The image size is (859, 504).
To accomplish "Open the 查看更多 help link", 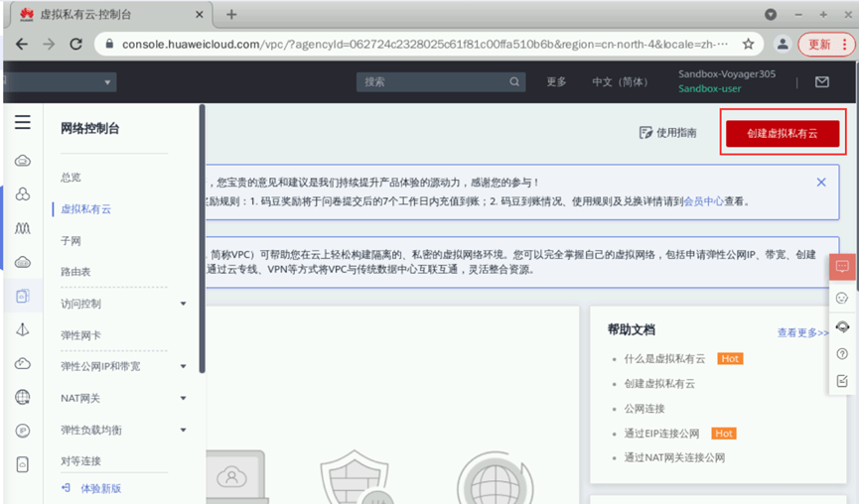I will [802, 332].
